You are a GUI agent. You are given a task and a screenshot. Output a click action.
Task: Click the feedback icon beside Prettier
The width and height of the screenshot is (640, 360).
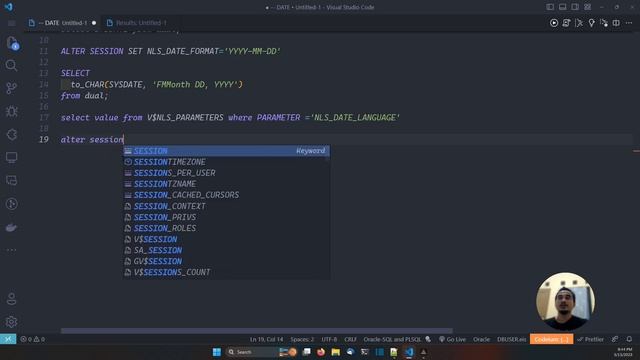click(615, 339)
